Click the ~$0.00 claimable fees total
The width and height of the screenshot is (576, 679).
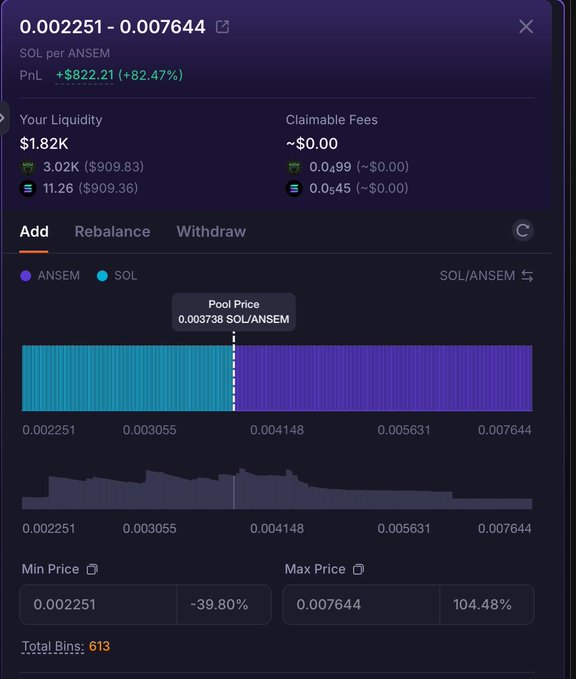[x=312, y=144]
